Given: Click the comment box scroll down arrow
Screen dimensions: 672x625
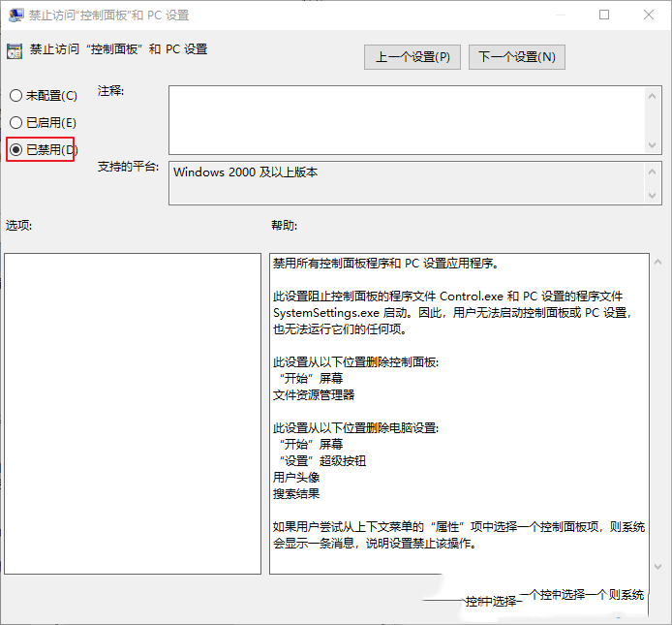Looking at the screenshot, I should (653, 145).
